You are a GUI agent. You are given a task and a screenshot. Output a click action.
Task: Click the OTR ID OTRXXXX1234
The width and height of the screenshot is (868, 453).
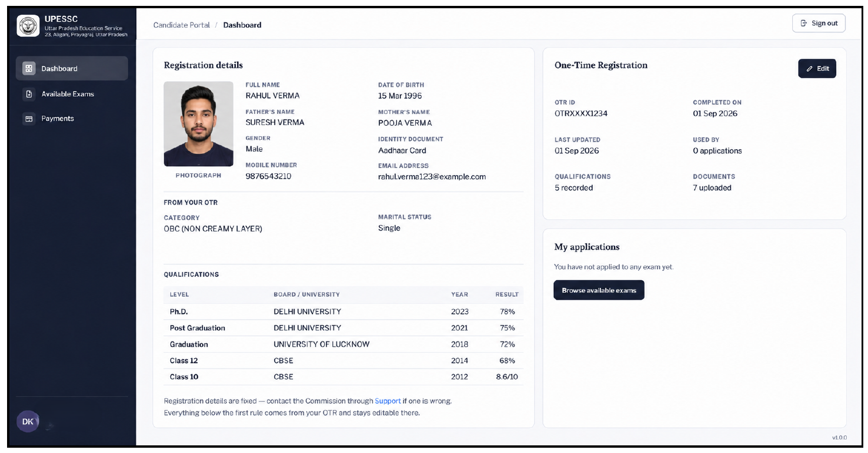click(581, 113)
